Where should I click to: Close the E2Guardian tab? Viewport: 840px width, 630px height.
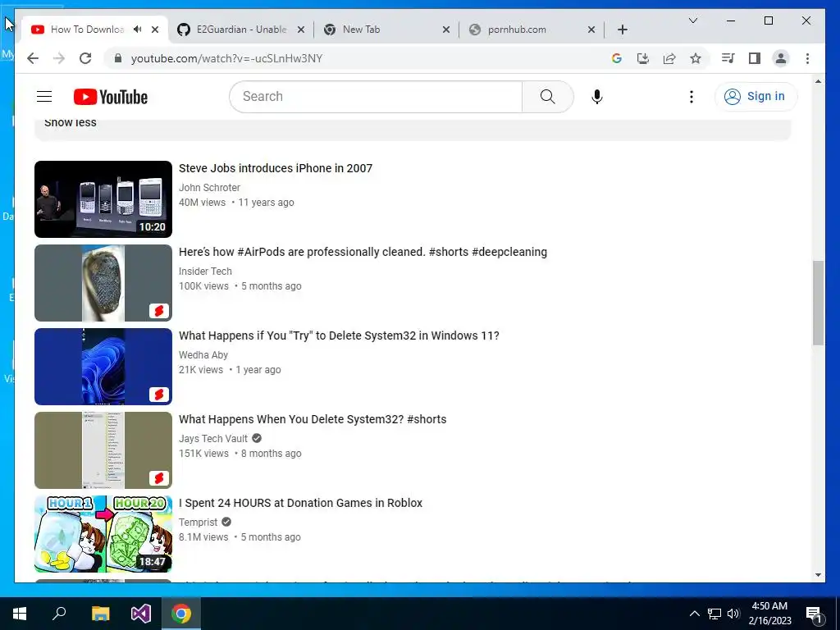tap(301, 30)
